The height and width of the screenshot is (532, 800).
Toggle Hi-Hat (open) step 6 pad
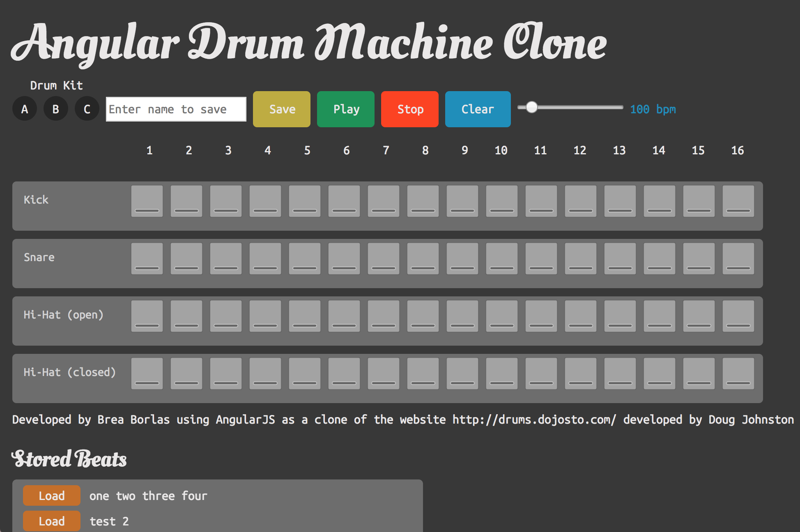tap(344, 316)
